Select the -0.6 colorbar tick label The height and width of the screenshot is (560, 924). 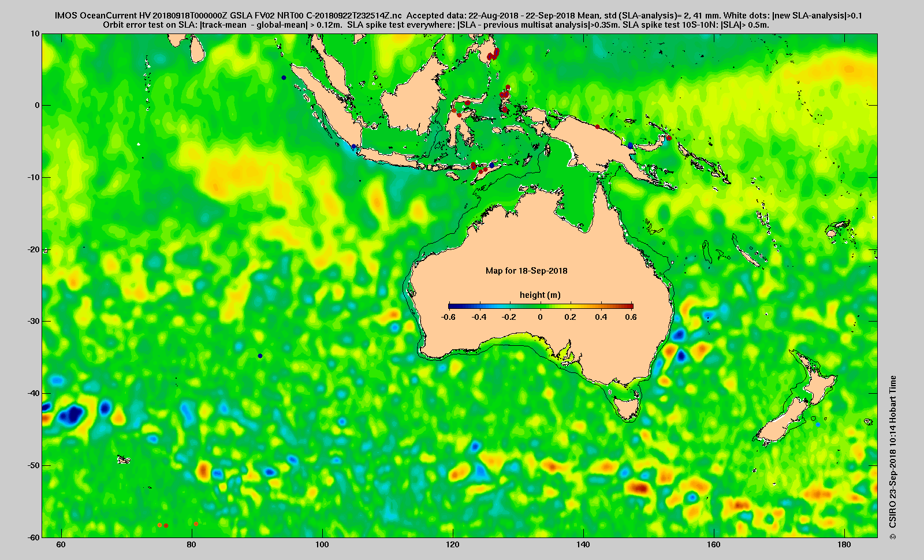pyautogui.click(x=448, y=317)
